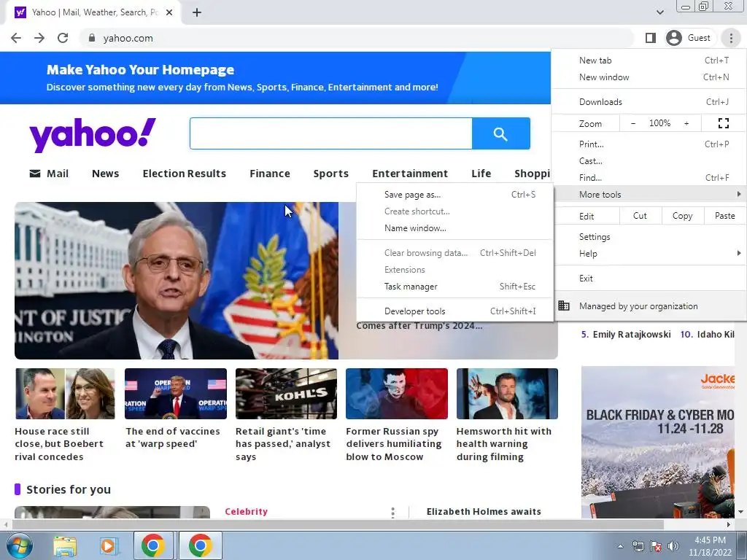This screenshot has height=560, width=747.
Task: Open the Finance navigation link
Action: [x=270, y=174]
